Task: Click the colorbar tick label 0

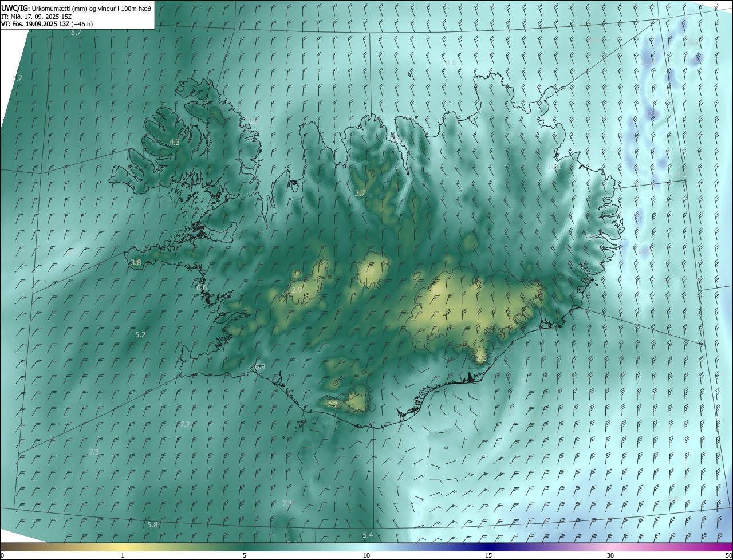Action: click(x=2, y=555)
